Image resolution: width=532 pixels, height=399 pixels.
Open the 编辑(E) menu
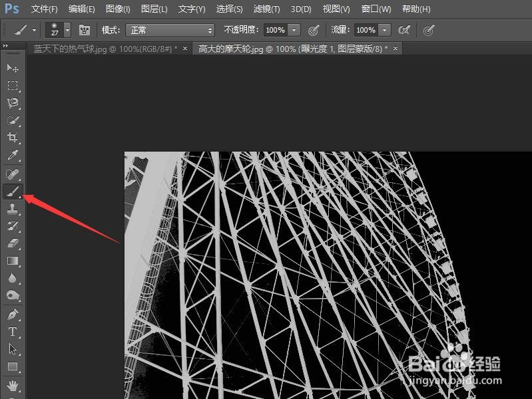[82, 9]
